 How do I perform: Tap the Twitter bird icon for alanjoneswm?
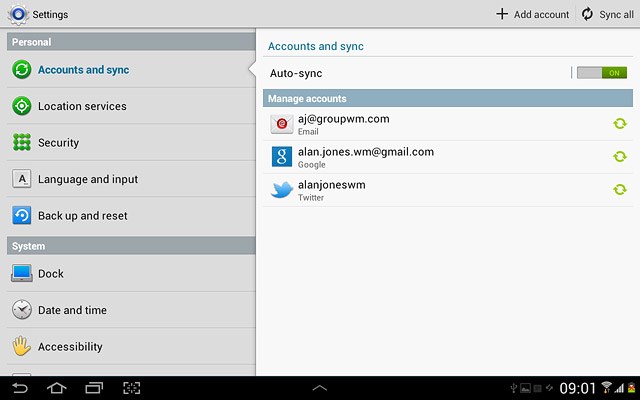coord(282,190)
